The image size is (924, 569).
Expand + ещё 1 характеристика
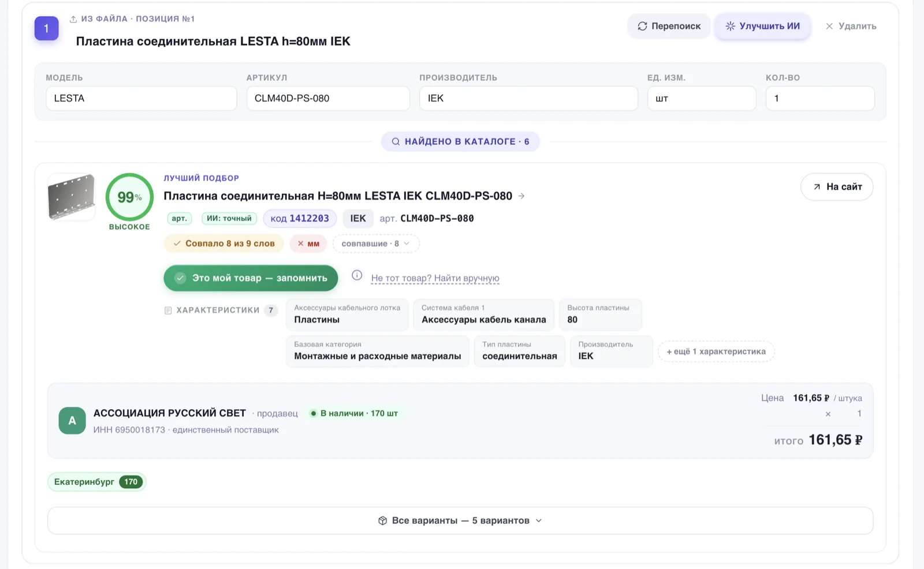coord(716,351)
